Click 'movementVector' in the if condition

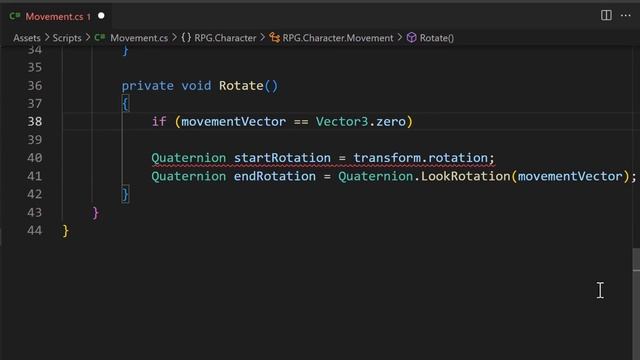pyautogui.click(x=233, y=122)
